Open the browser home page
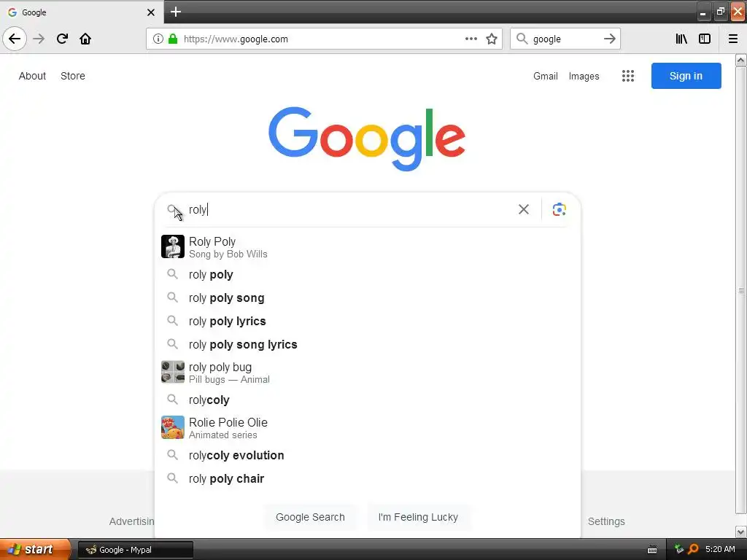 click(85, 39)
